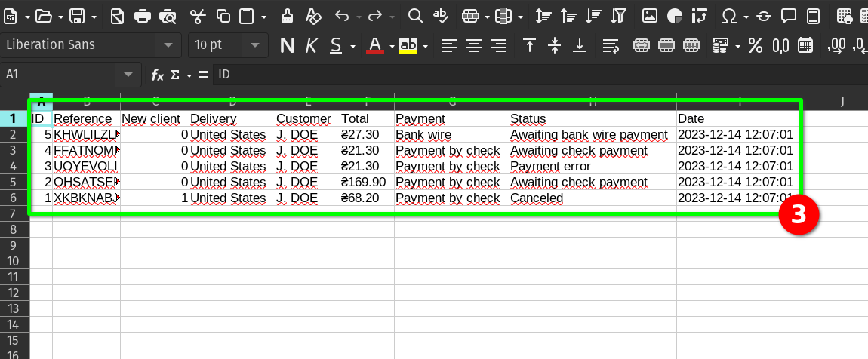868x359 pixels.
Task: Activate the clone formatting paintbrush
Action: [x=287, y=17]
